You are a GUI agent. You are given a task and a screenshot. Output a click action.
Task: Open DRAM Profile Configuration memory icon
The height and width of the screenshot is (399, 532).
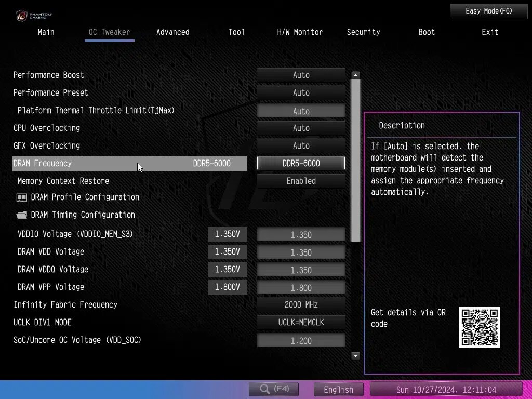point(22,197)
